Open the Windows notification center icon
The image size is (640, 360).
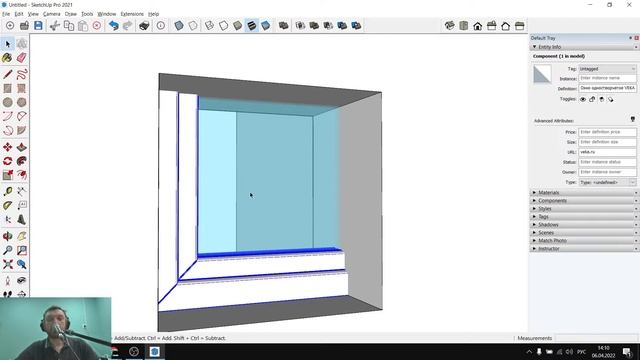tap(627, 351)
